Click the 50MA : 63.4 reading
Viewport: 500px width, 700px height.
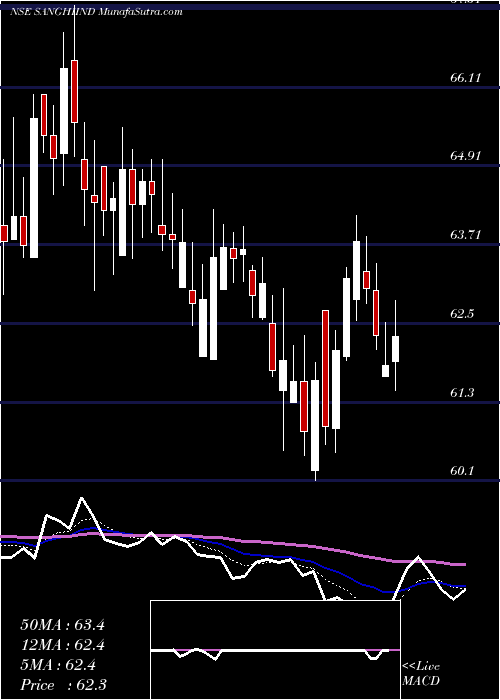coord(62,625)
